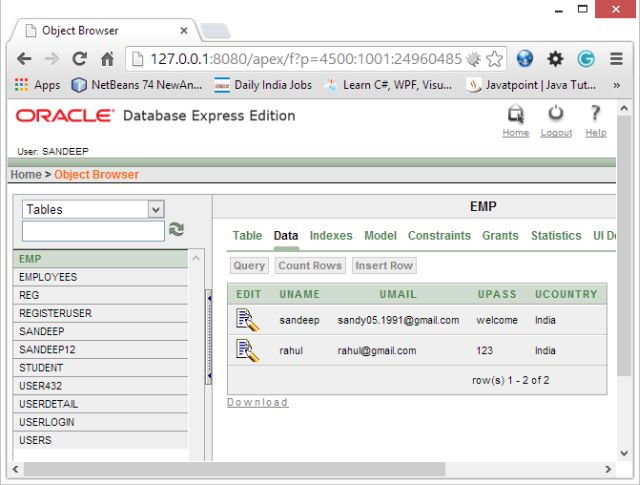
Task: Click the object search input field
Action: [93, 231]
